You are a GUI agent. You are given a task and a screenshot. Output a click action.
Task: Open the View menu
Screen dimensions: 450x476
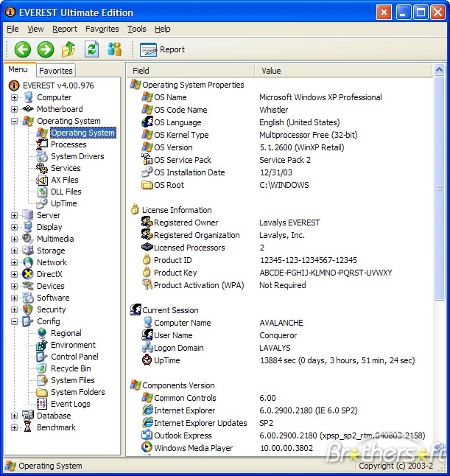35,29
